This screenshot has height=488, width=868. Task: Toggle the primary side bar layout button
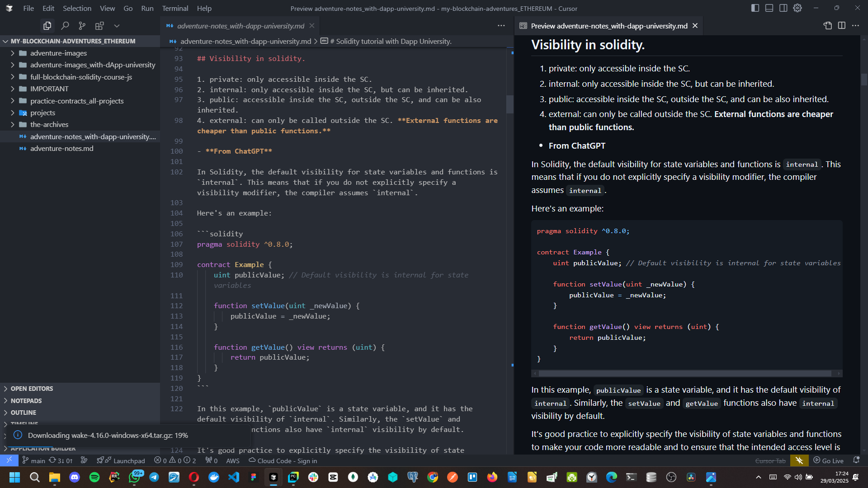(755, 8)
